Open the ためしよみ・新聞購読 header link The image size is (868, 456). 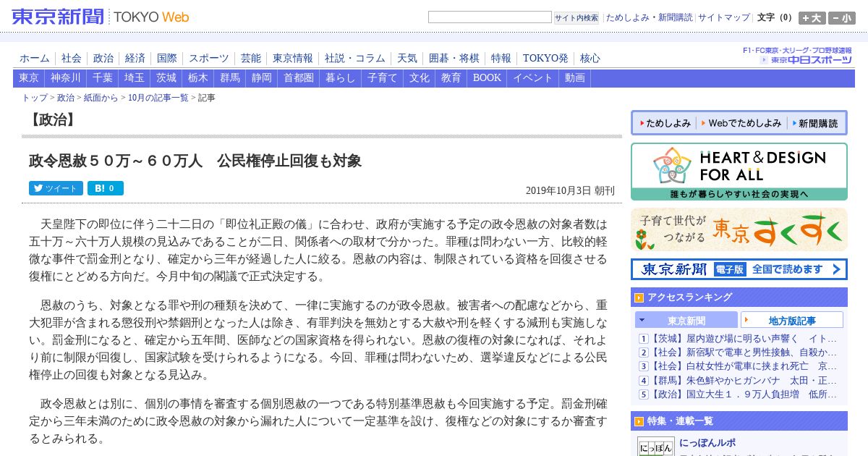pyautogui.click(x=649, y=17)
